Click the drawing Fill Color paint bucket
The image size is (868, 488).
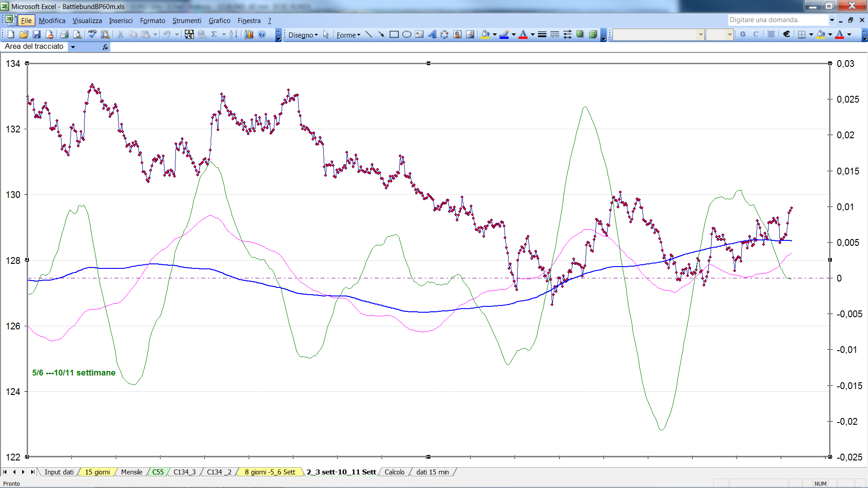pyautogui.click(x=486, y=34)
